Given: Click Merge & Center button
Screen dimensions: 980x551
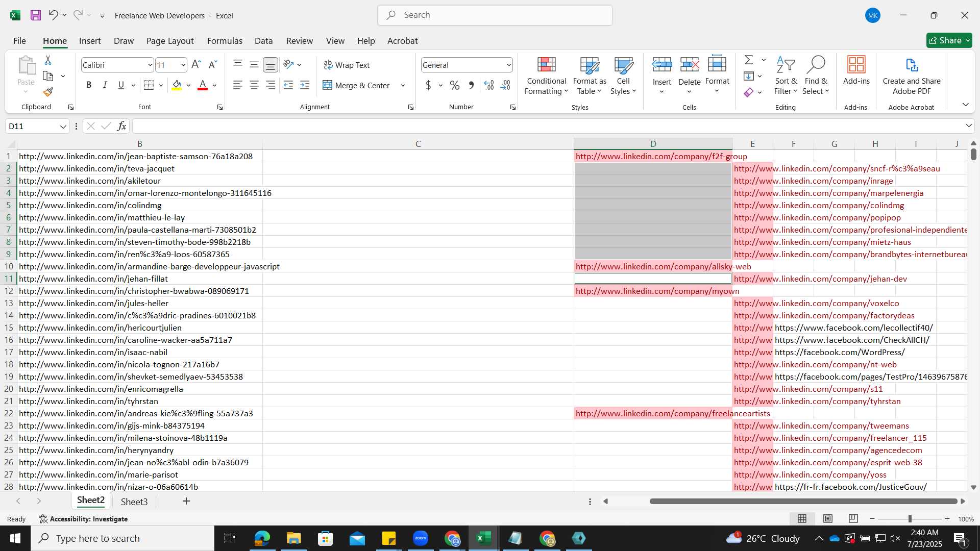Looking at the screenshot, I should point(356,86).
